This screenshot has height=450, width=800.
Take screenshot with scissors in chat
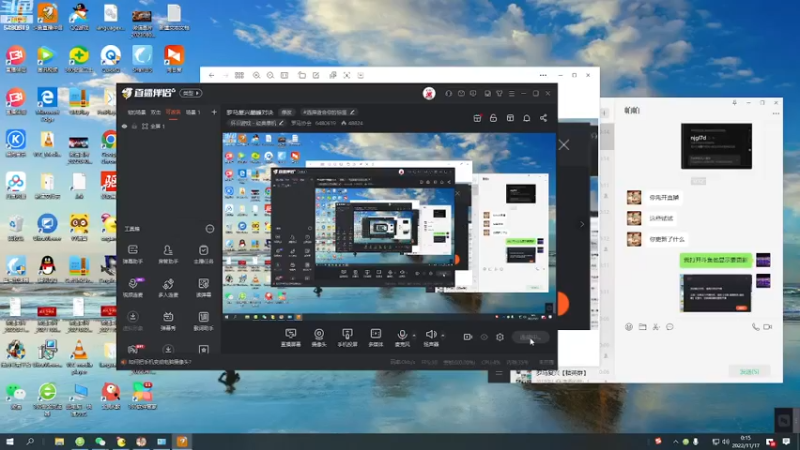click(x=656, y=327)
